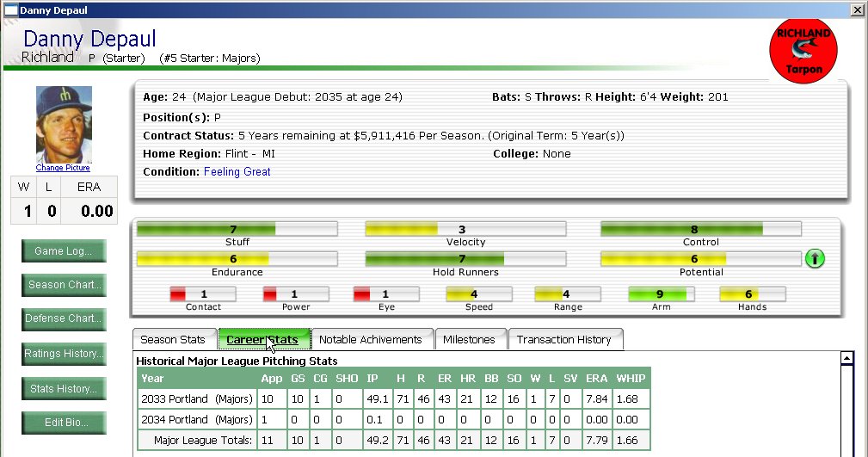Close the Danny Depaul window

click(857, 10)
